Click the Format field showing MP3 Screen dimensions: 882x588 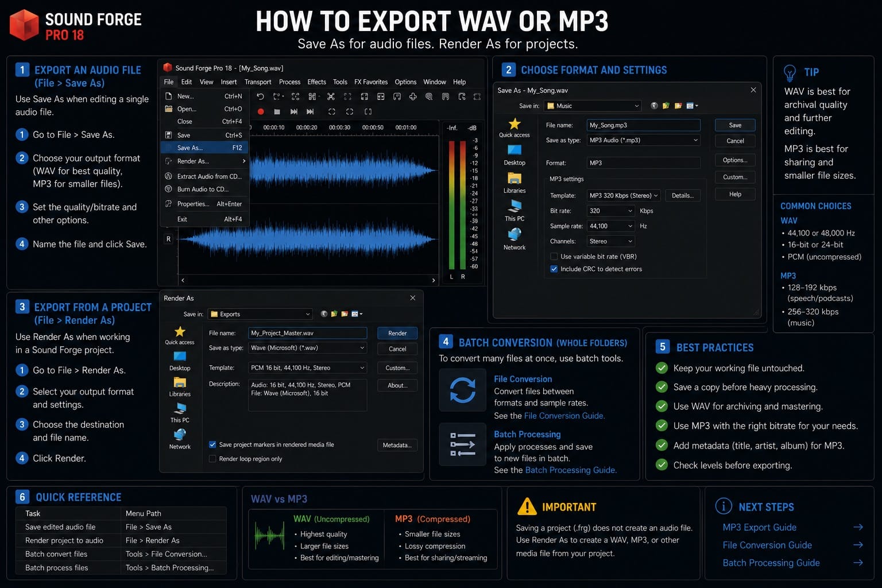[x=644, y=163]
